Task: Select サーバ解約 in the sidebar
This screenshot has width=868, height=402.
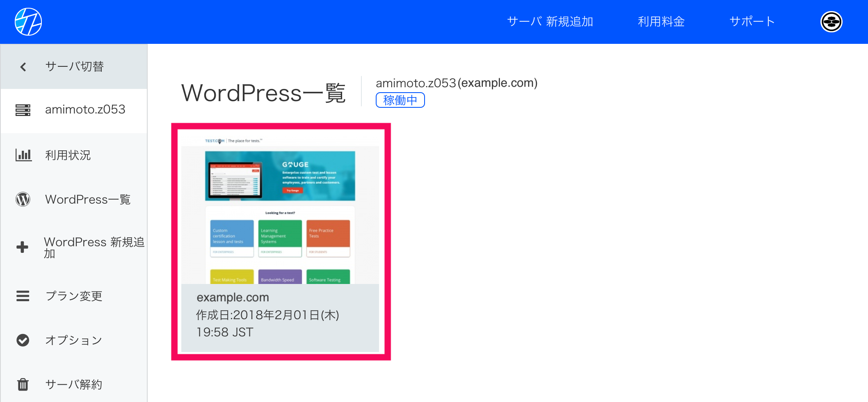Action: [x=74, y=384]
